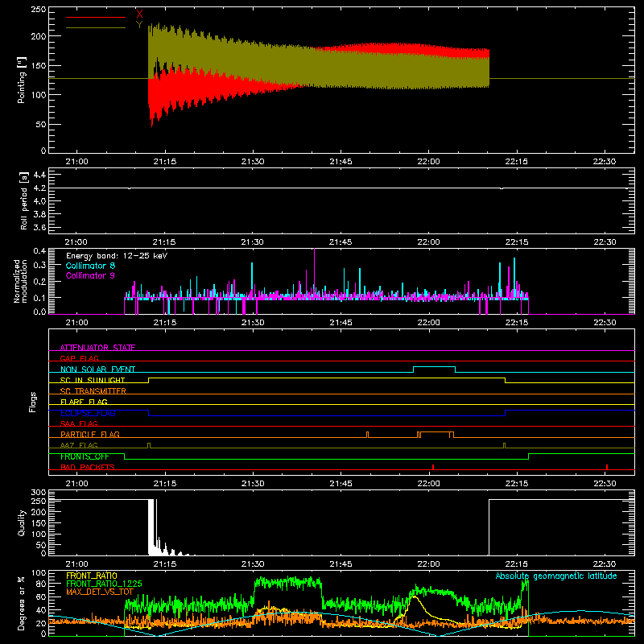644x644 pixels.
Task: Click the 'Absolute geomagnetic latitude' label
Action: coord(556,576)
